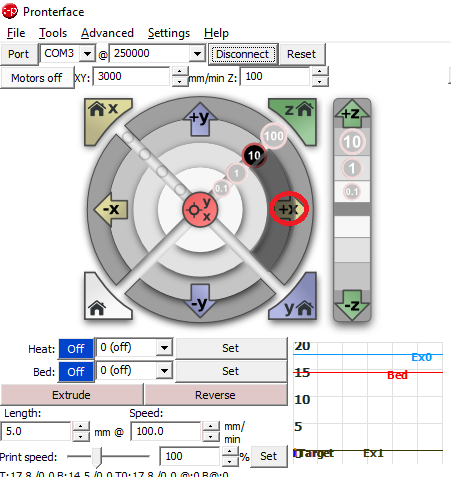Screen dimensions: 451x477
Task: Click the Print speed slider handle
Action: tap(97, 457)
